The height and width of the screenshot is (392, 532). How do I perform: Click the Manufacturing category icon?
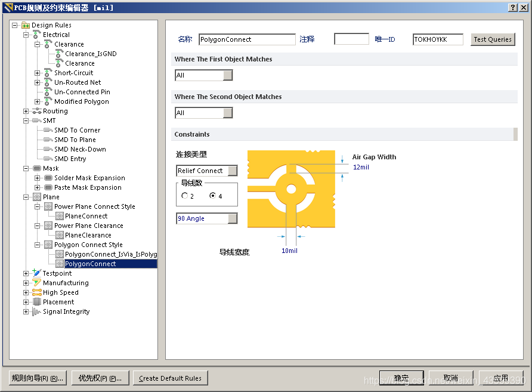[x=37, y=283]
